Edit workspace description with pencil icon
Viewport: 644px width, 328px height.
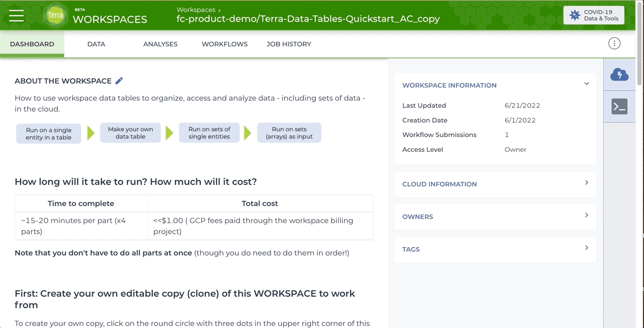(x=119, y=81)
